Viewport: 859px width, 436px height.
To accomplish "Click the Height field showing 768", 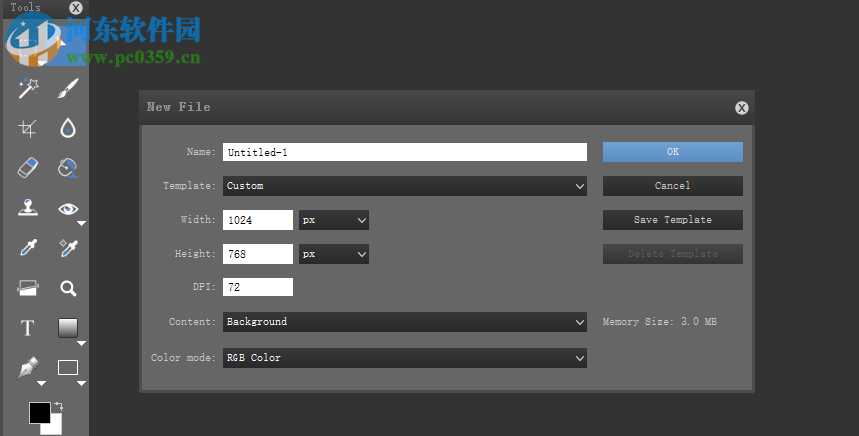I will pyautogui.click(x=258, y=254).
